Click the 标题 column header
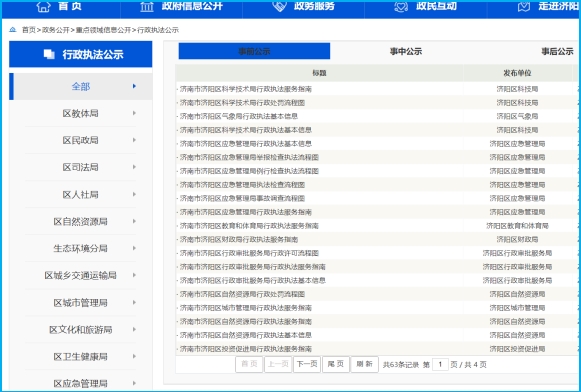The height and width of the screenshot is (392, 581). (x=319, y=73)
